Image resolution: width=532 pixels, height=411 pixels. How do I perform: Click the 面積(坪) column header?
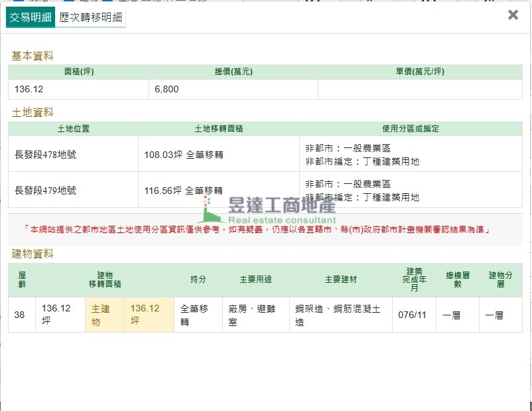coord(78,72)
